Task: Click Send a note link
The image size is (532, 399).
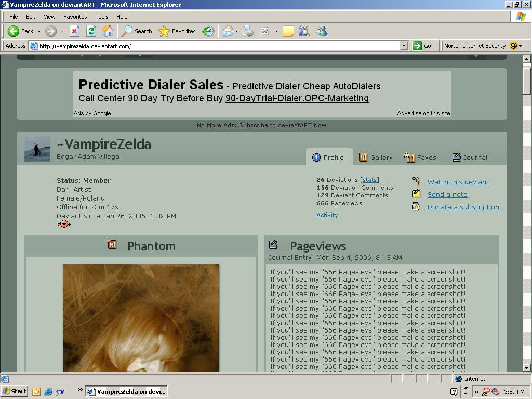Action: pos(447,195)
